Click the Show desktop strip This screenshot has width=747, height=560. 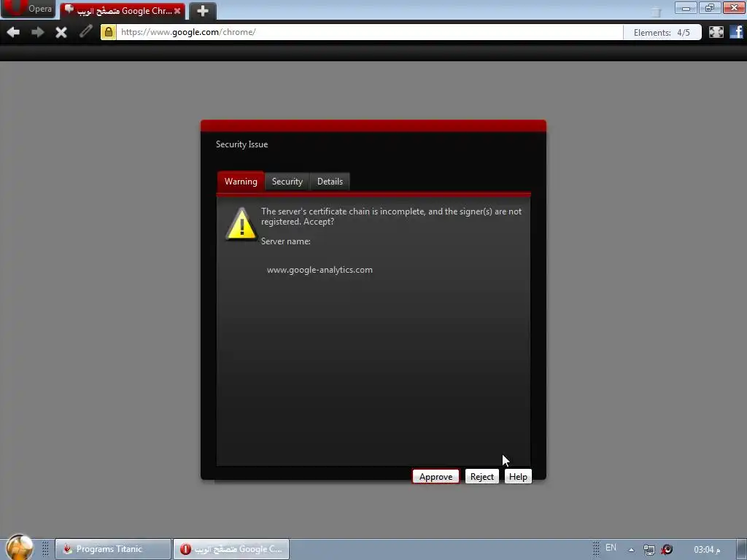(x=742, y=549)
